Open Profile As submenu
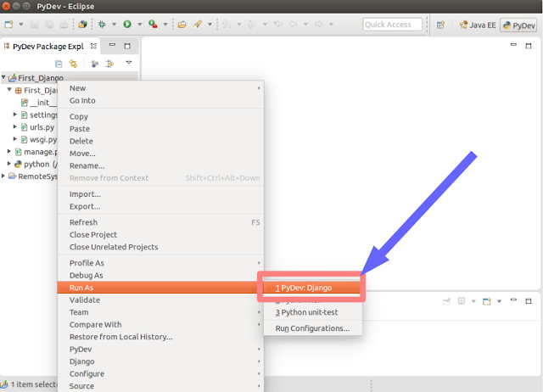Screen dimensions: 543x392 click(x=160, y=263)
